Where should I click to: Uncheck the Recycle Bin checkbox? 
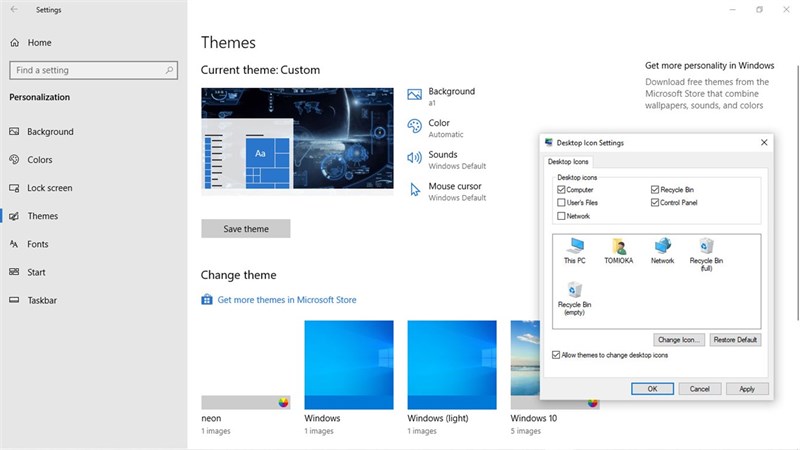655,189
